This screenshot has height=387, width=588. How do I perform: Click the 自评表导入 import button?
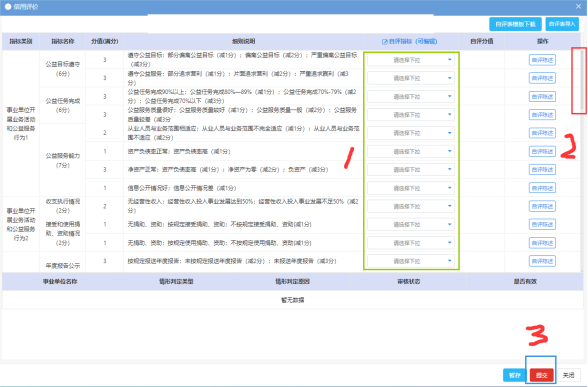coord(562,24)
